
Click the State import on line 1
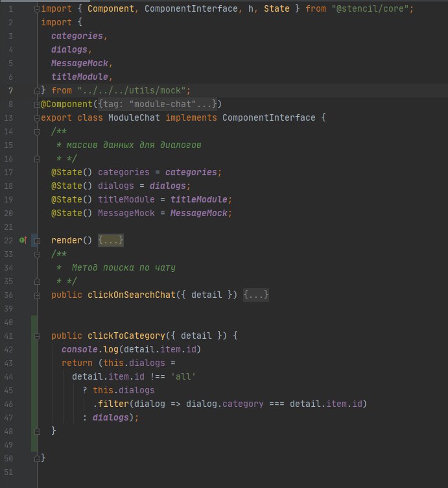coord(277,8)
